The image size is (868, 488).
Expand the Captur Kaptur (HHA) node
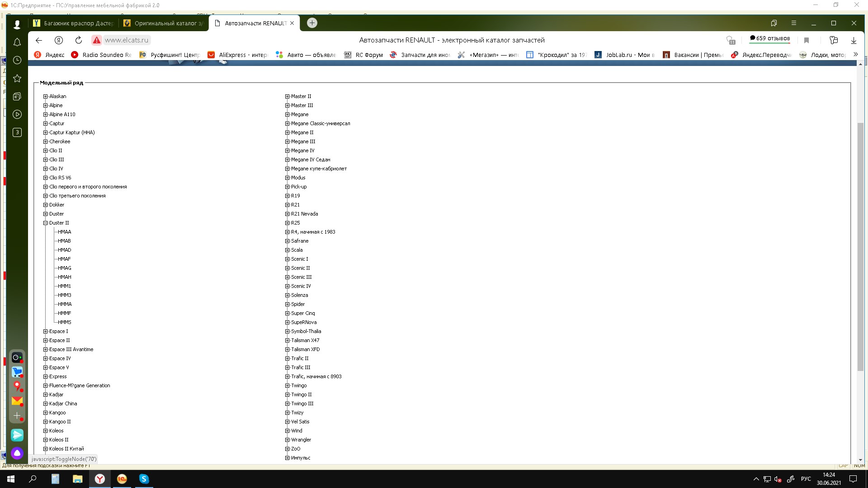click(x=45, y=132)
